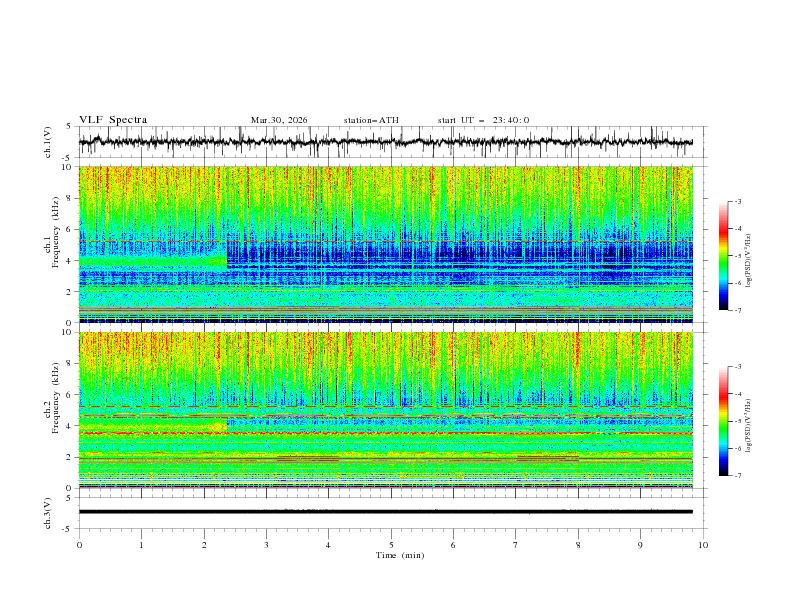Click the ch.2 spectrogram panel

[x=386, y=410]
